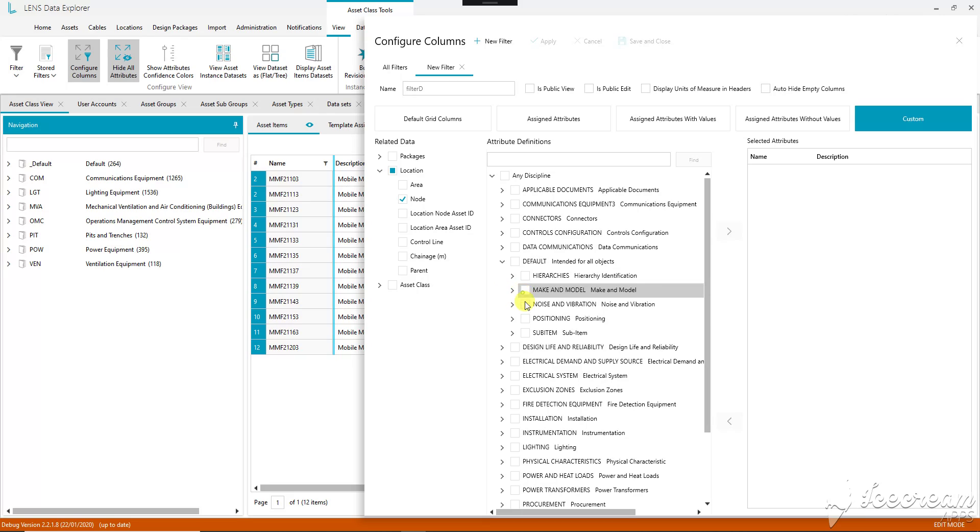Image resolution: width=980 pixels, height=532 pixels.
Task: Open the Filter tool in ribbon
Action: click(x=16, y=60)
